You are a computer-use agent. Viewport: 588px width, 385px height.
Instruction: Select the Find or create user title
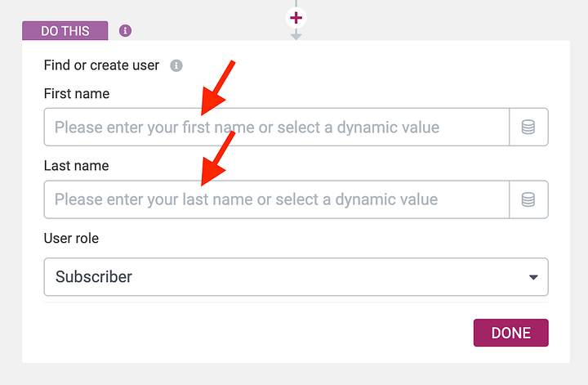pos(101,65)
